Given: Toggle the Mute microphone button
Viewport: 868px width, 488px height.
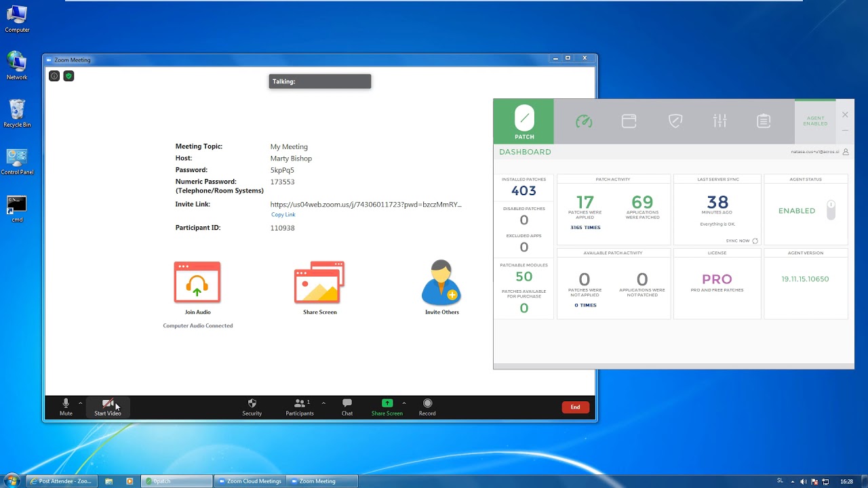Looking at the screenshot, I should click(x=66, y=407).
